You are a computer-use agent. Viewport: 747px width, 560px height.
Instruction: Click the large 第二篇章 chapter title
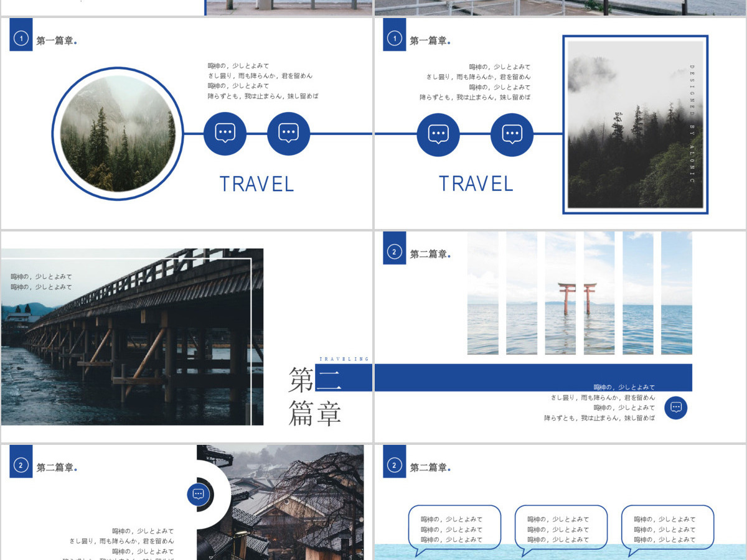[316, 396]
